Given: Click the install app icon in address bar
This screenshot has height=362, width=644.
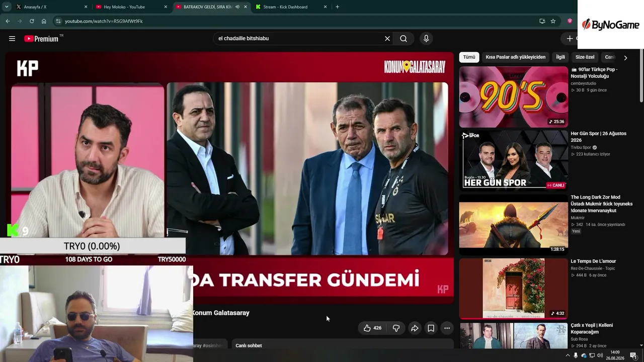Looking at the screenshot, I should 542,21.
